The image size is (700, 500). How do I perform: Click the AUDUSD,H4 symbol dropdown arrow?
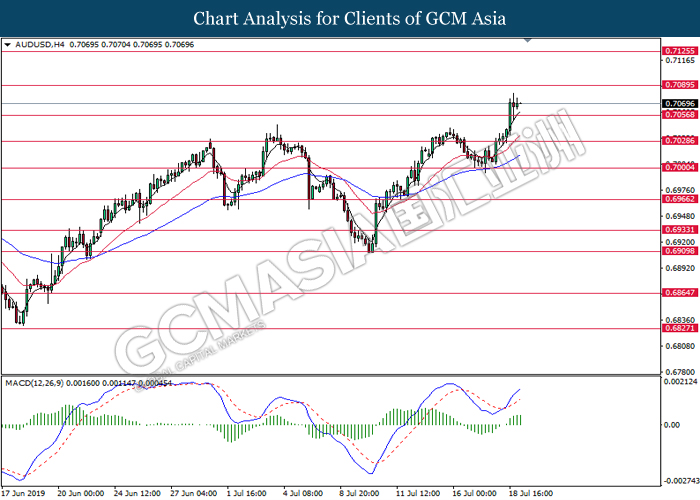point(7,45)
